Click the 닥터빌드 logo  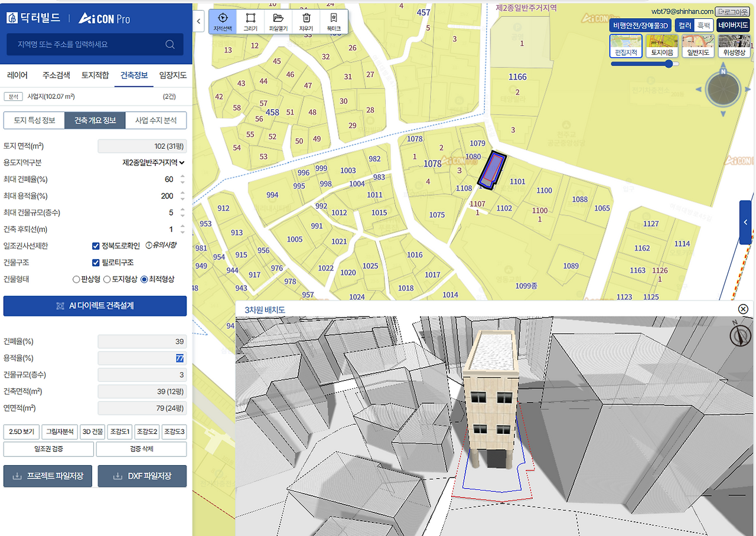pyautogui.click(x=33, y=18)
